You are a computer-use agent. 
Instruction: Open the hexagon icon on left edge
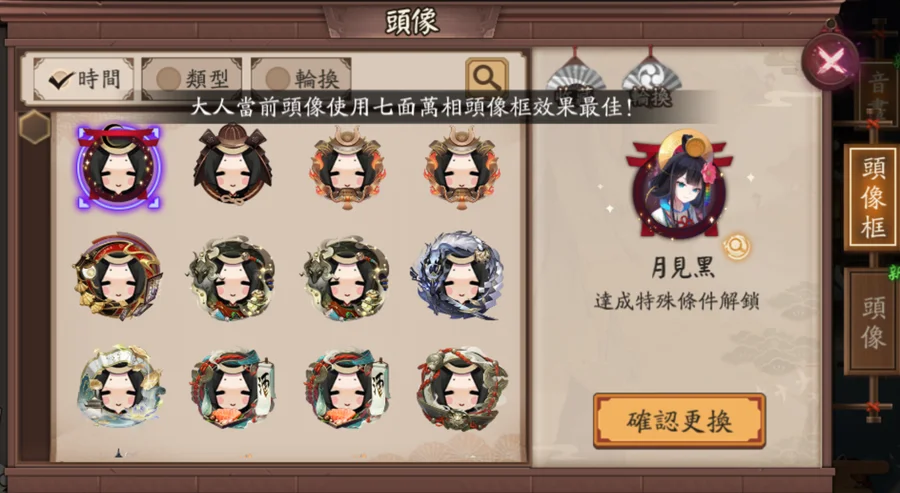pos(34,127)
